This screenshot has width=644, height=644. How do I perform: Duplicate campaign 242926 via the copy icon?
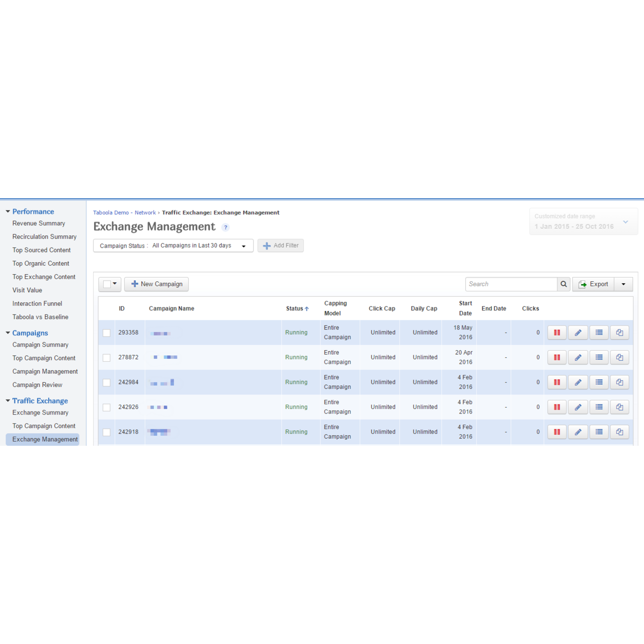619,407
